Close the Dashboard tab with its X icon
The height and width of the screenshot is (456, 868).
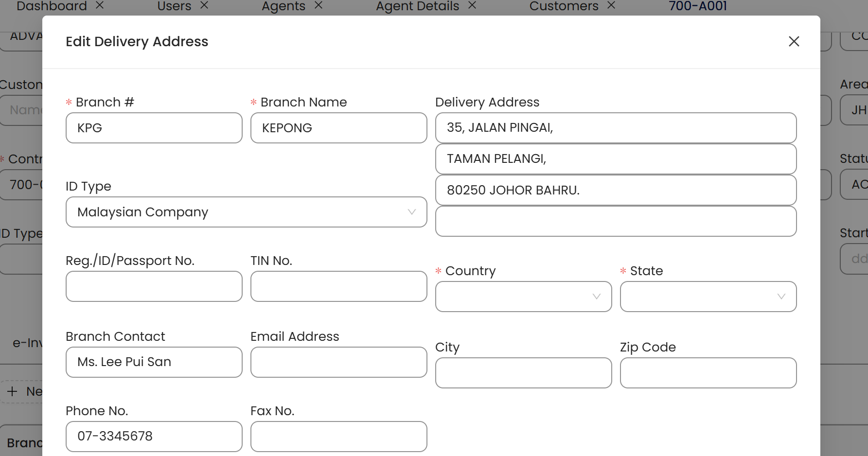tap(100, 5)
